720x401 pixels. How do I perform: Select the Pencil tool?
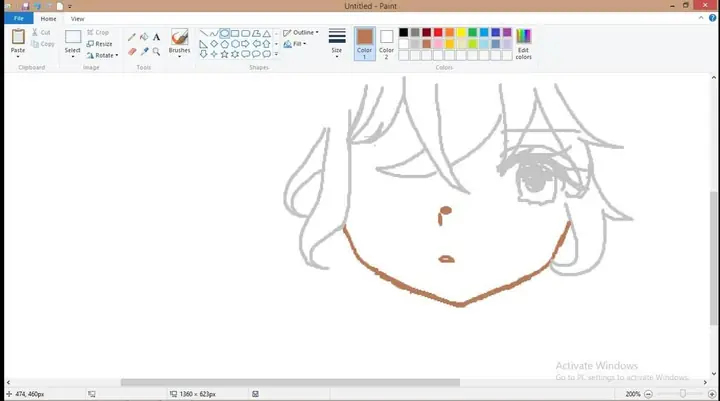(132, 37)
